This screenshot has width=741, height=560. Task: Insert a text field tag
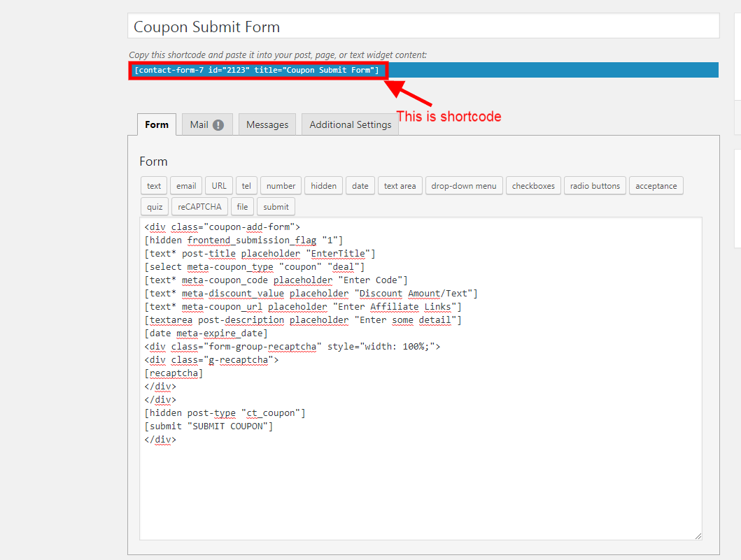pyautogui.click(x=154, y=186)
